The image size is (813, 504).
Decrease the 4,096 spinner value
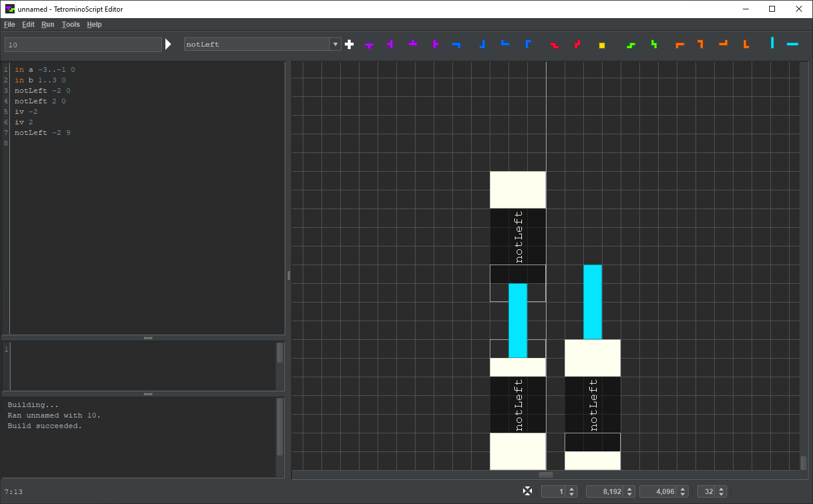[683, 494]
